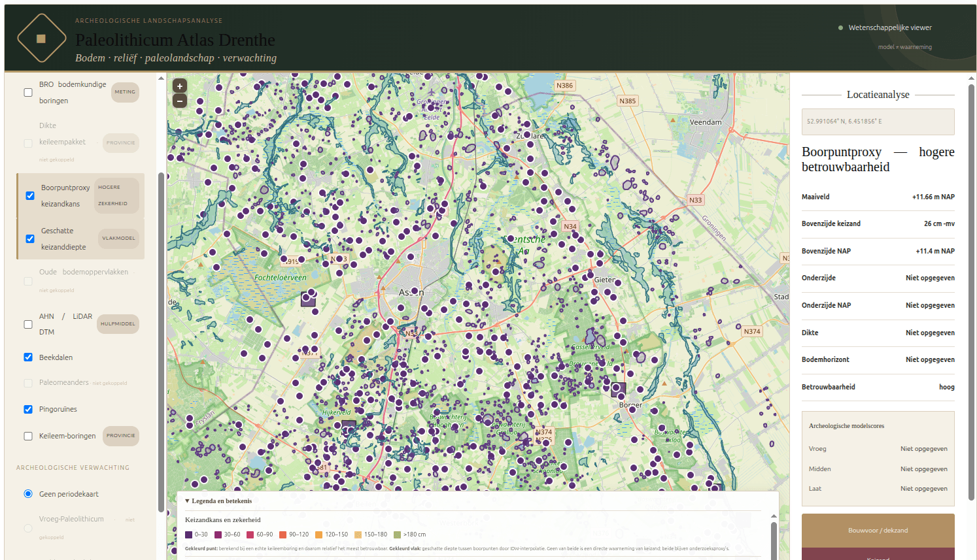Click the Maaiveld value +11.66 m NAP

pos(933,197)
